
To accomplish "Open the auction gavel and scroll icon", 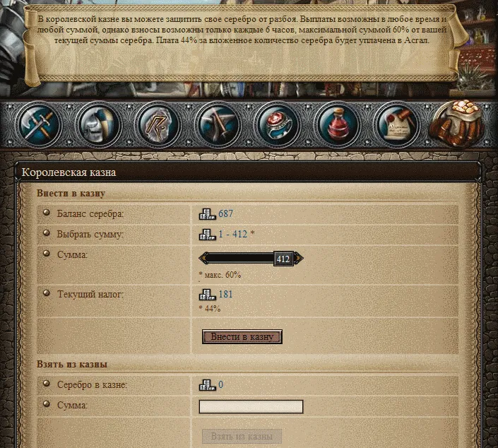I will pos(397,125).
